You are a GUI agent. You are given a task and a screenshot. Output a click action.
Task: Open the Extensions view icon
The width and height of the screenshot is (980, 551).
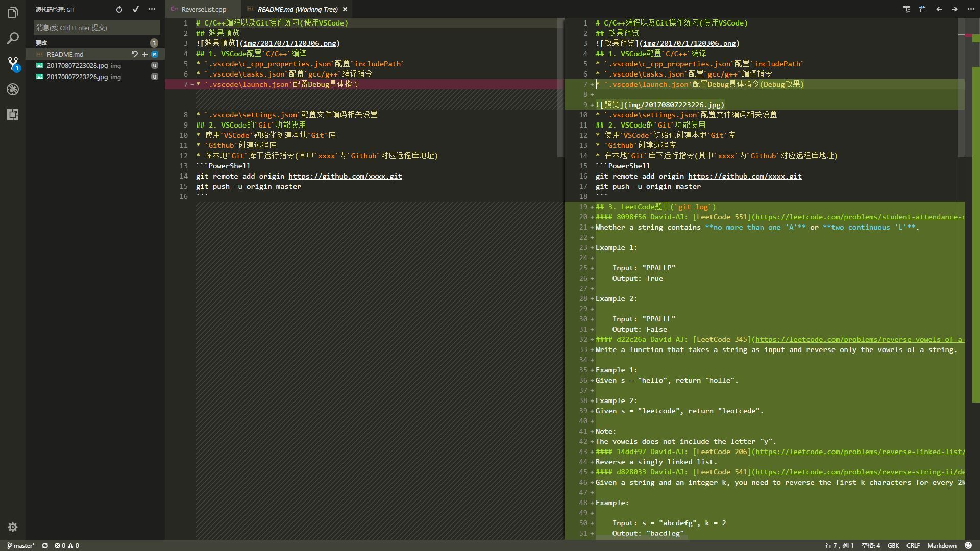pos(13,115)
